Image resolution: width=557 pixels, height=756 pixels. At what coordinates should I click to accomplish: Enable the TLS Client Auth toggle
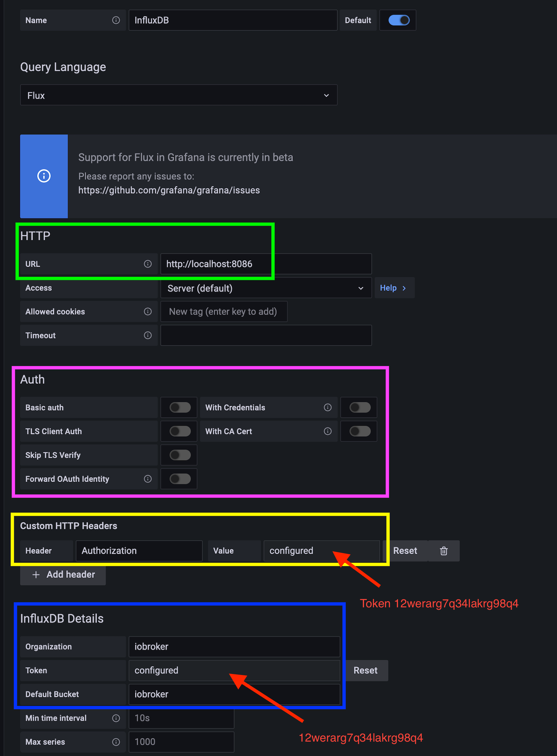point(180,431)
